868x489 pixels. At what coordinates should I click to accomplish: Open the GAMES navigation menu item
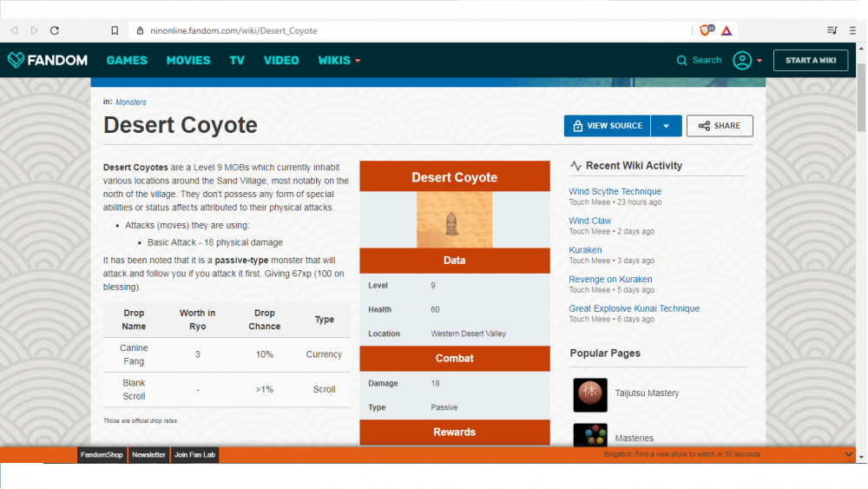click(127, 61)
